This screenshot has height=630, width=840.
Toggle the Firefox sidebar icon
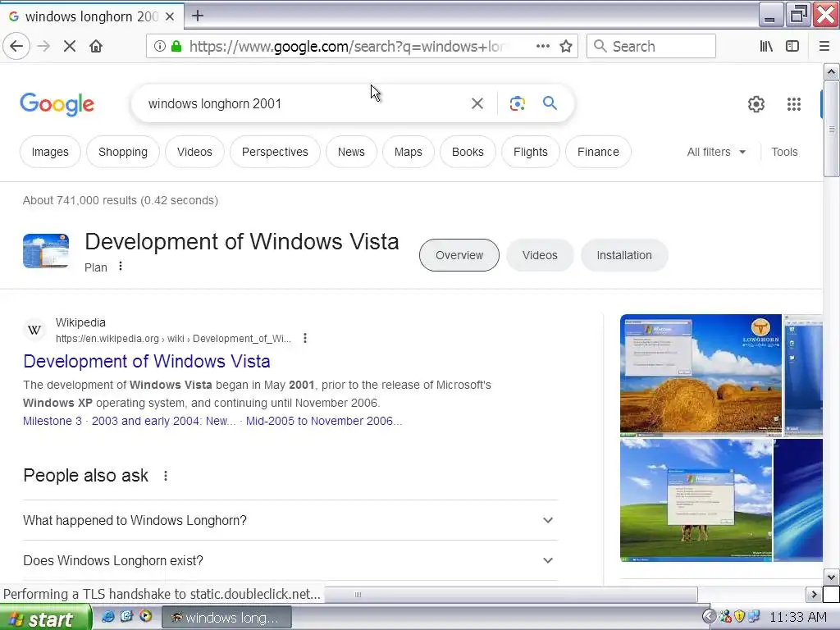[792, 46]
